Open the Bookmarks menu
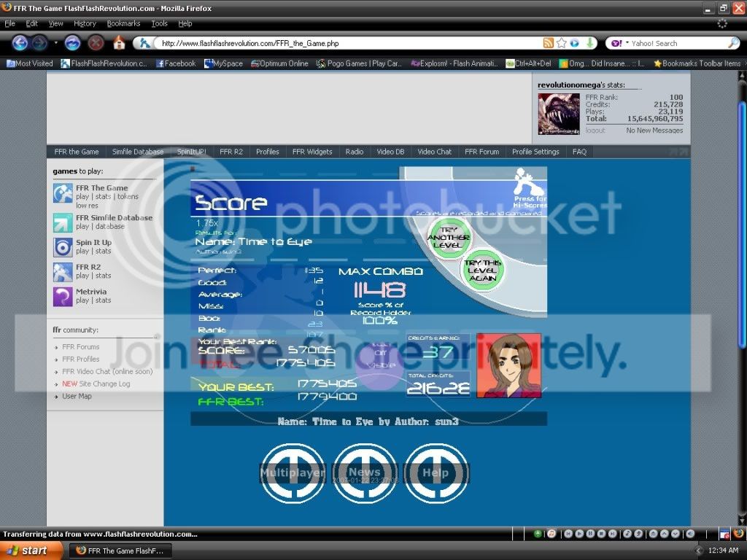The image size is (747, 560). (123, 23)
